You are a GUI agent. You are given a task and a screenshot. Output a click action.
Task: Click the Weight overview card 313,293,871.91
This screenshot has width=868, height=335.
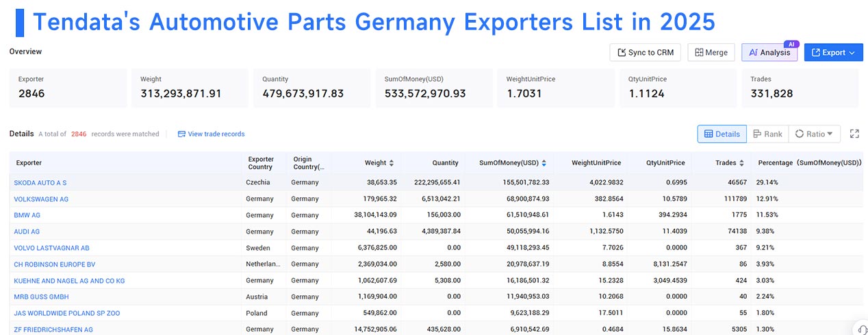pyautogui.click(x=190, y=88)
